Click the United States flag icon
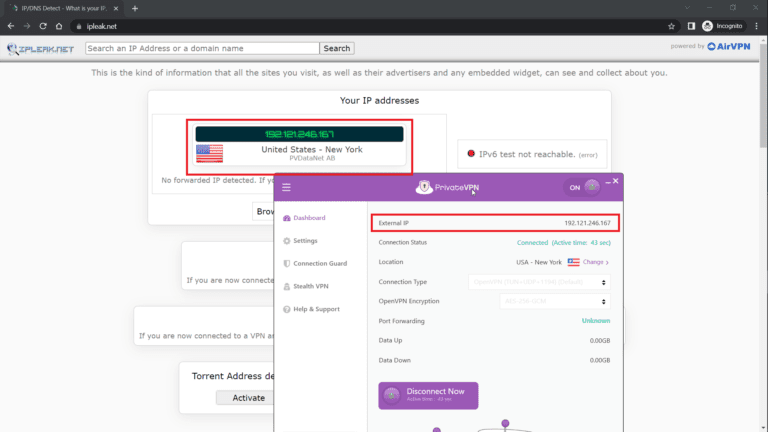 210,153
